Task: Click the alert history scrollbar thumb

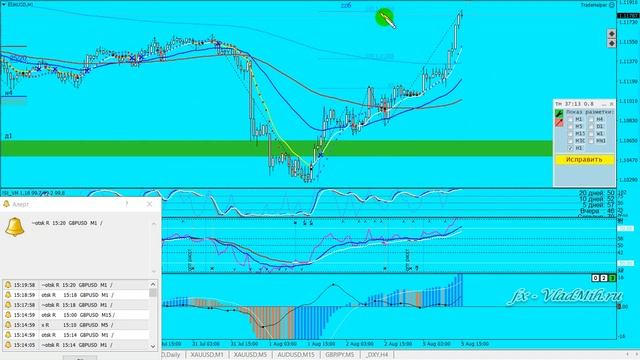Action: tap(153, 293)
